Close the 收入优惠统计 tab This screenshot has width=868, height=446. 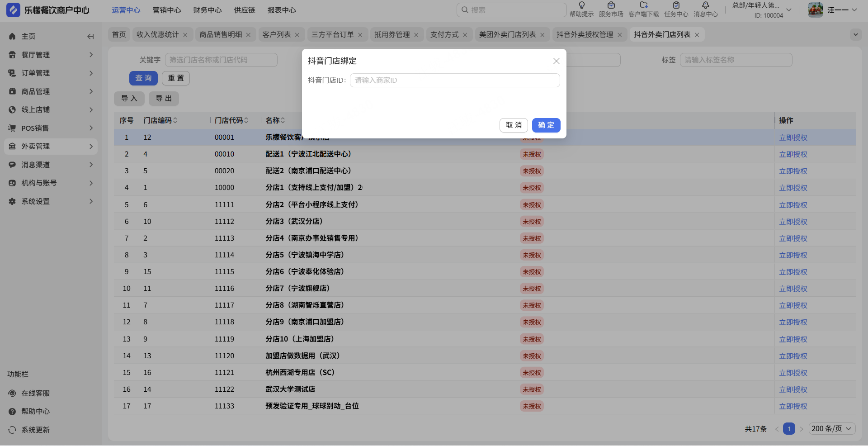tap(185, 35)
